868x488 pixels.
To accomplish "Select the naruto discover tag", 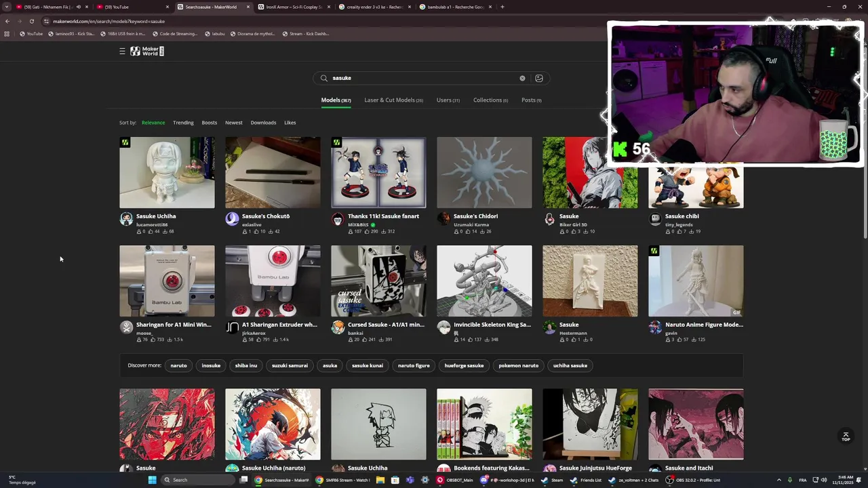I will 178,365.
